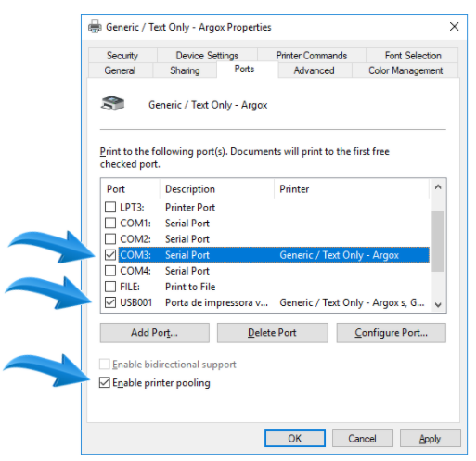Switch to the Font Selection tab
Viewport: 476px width, 461px height.
pos(413,56)
